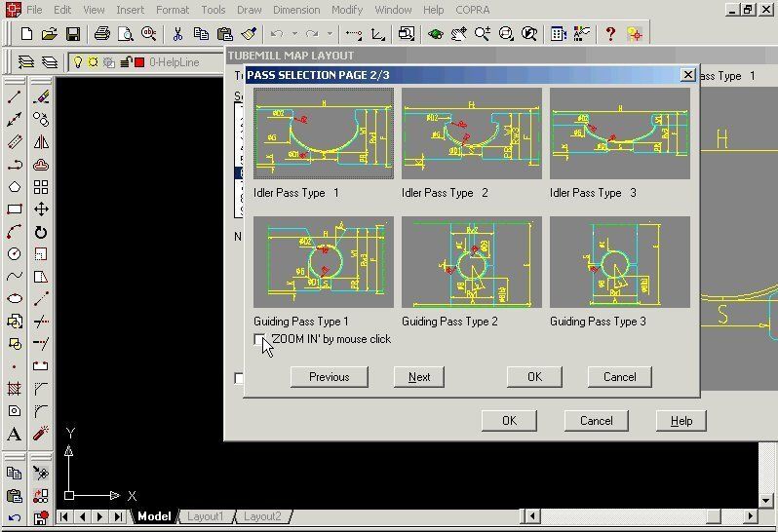Click the Save icon in toolbar

(73, 34)
